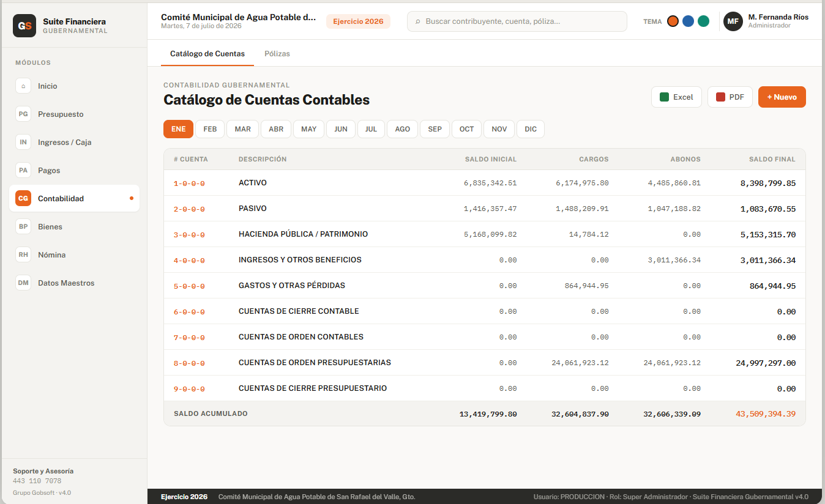Click the MF user avatar
This screenshot has height=504, width=825.
point(733,21)
